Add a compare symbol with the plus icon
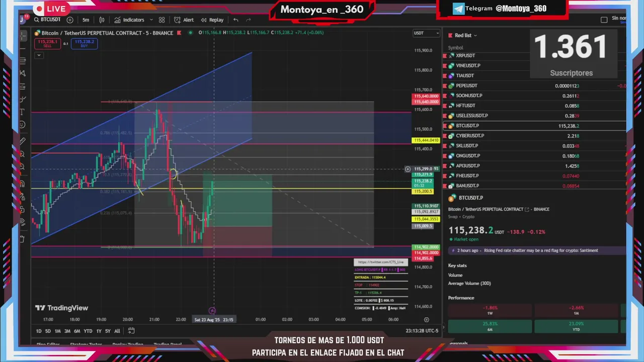Image resolution: width=644 pixels, height=362 pixels. [70, 20]
